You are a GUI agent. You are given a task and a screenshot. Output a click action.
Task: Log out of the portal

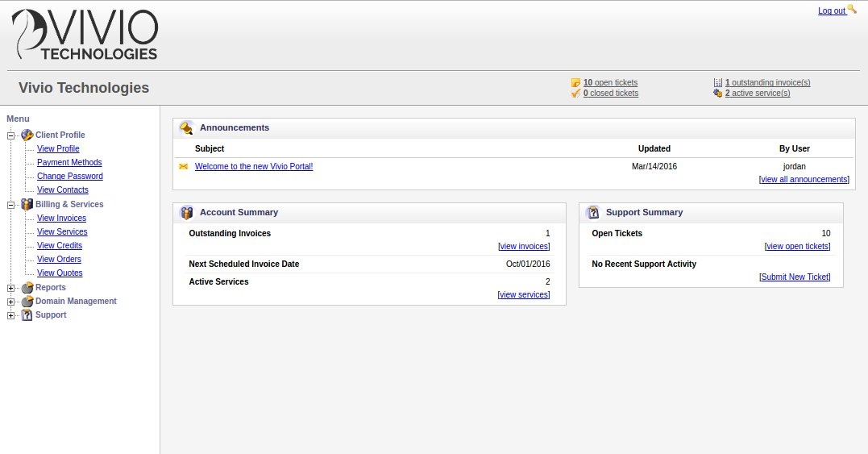tap(832, 10)
